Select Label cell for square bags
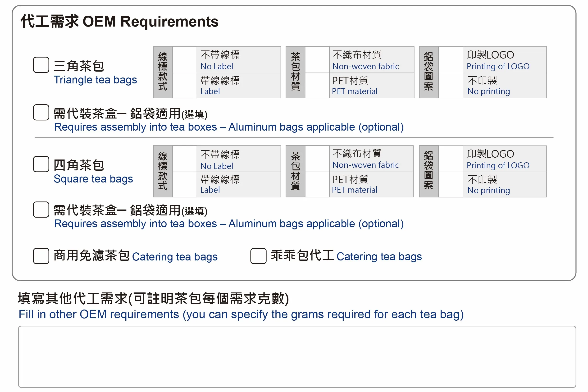588x392 pixels. point(185,184)
